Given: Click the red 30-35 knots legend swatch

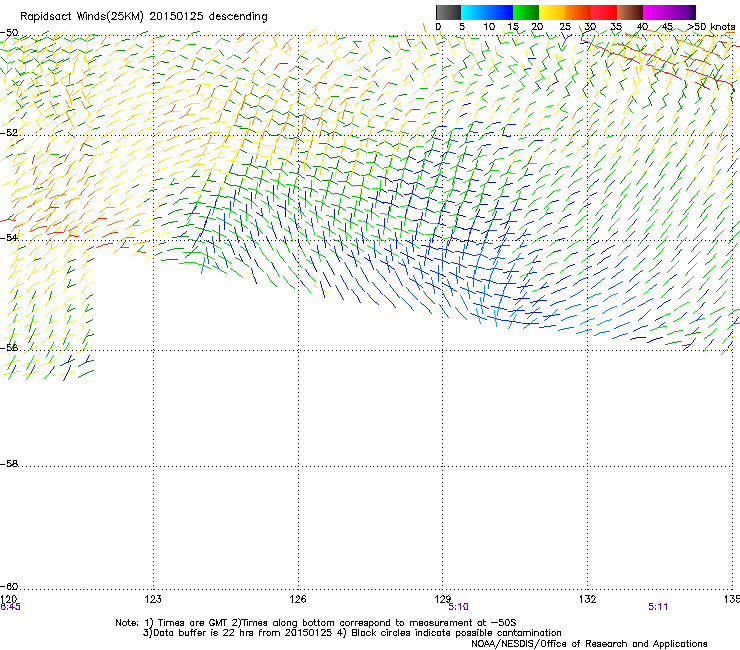Looking at the screenshot, I should pyautogui.click(x=604, y=12).
